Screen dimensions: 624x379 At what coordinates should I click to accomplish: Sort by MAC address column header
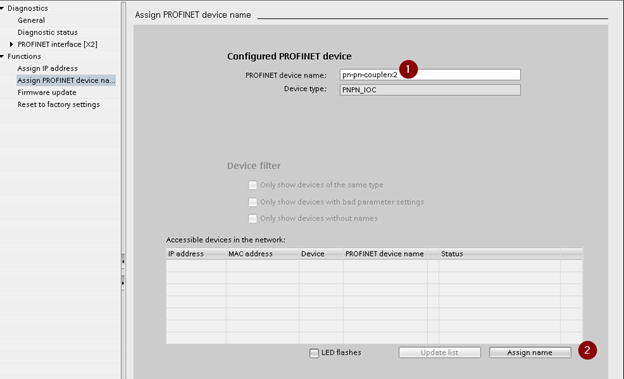(263, 254)
